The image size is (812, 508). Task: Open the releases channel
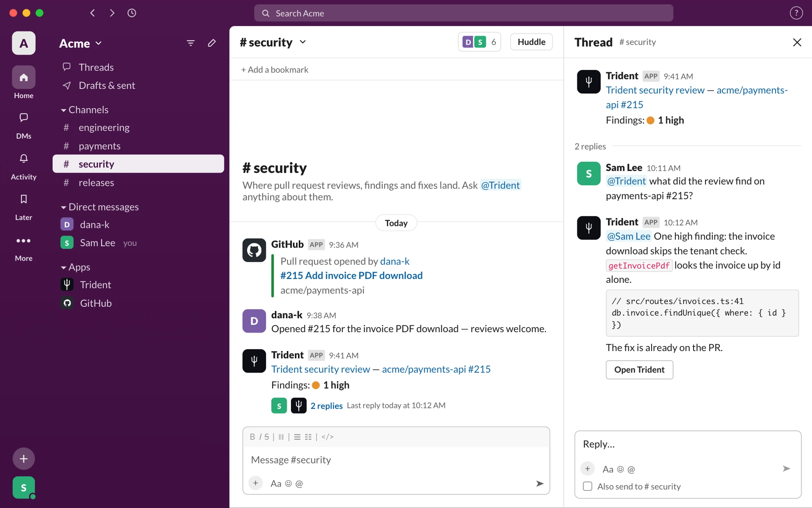point(138,182)
